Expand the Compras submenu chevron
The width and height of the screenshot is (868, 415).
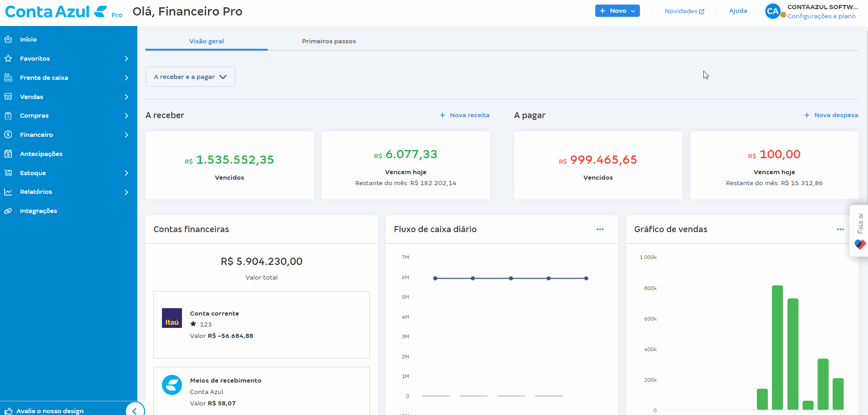point(126,115)
